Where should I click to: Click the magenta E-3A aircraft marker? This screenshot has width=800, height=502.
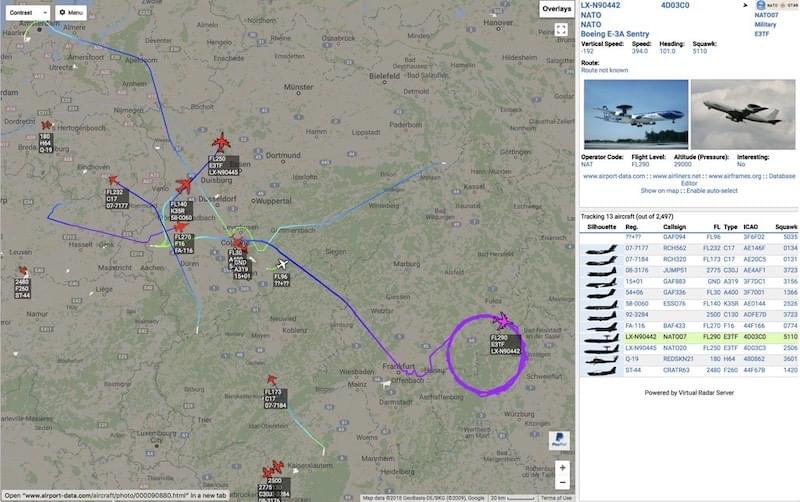[503, 321]
